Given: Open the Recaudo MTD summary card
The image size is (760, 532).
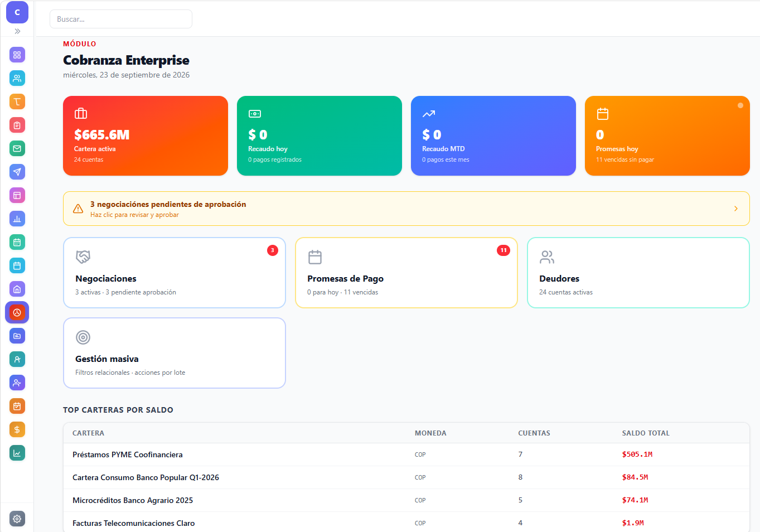Looking at the screenshot, I should (493, 136).
